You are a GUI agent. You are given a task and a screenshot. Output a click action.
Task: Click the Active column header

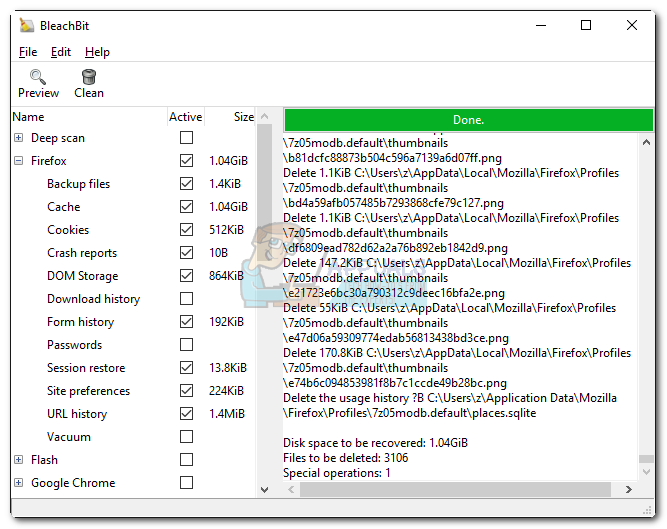[185, 117]
